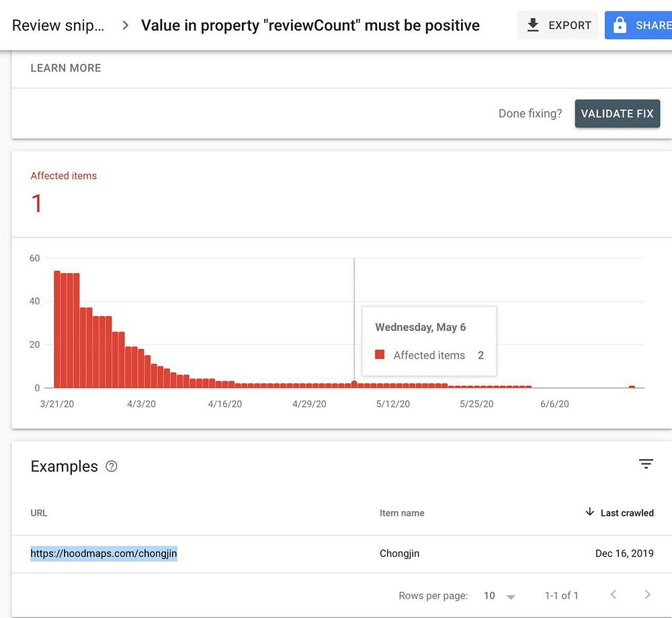Go back to Review snippets breadcrumb
The image size is (672, 618).
pyautogui.click(x=58, y=26)
